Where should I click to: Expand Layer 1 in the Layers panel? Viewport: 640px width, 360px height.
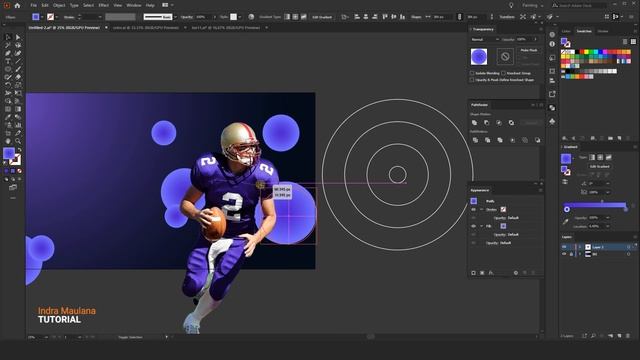(580, 247)
